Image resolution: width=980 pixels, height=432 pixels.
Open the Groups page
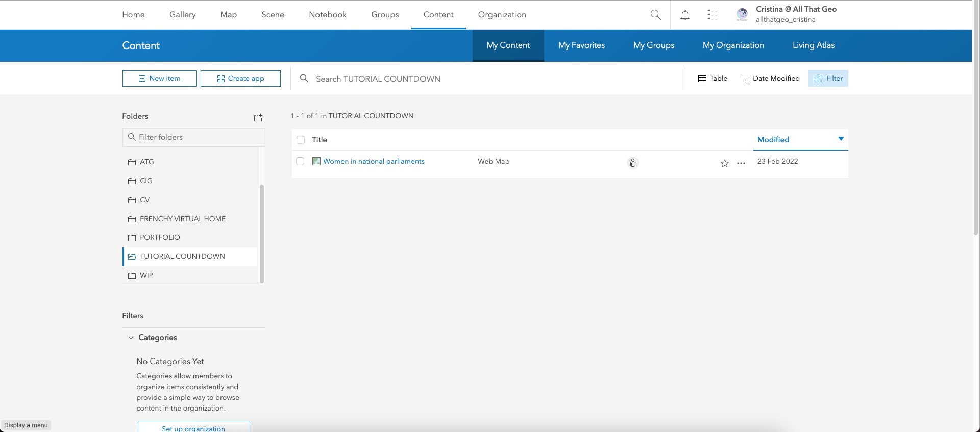click(x=385, y=15)
